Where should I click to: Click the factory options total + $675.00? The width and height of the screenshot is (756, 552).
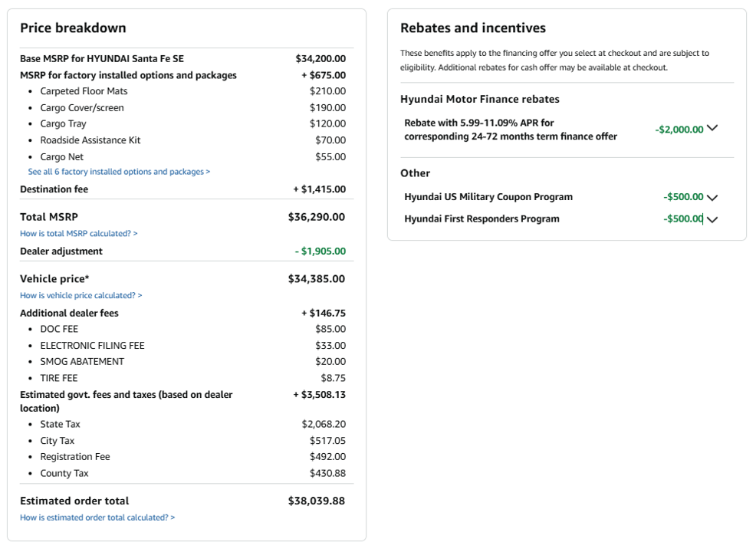(x=324, y=75)
